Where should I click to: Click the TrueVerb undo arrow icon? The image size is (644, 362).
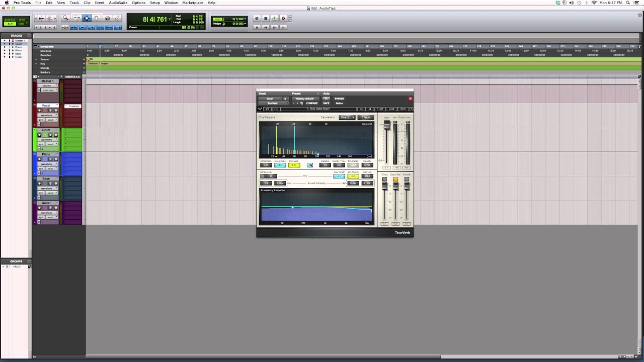268,109
